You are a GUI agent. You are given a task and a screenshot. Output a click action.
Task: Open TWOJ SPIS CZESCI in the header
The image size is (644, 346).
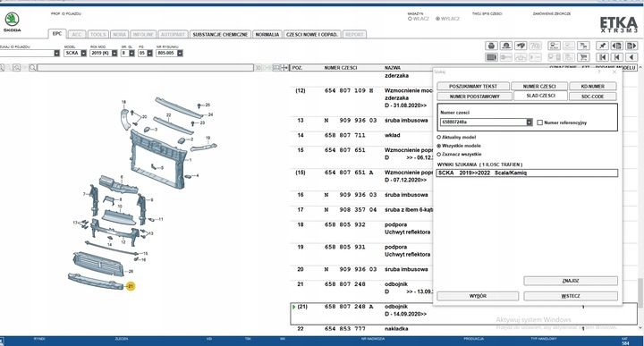point(487,13)
